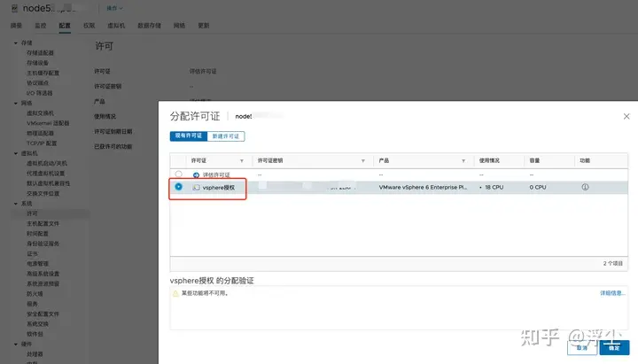The height and width of the screenshot is (364, 638).
Task: Open 主机配置文件 in sidebar
Action: (x=43, y=224)
